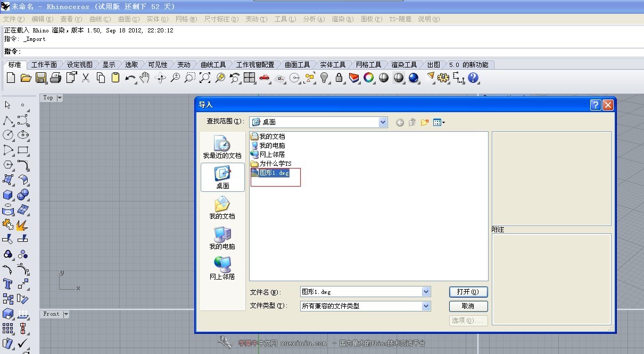Screen dimensions: 644x354
Task: Select the pointer arrow tool in left sidebar
Action: click(x=8, y=105)
